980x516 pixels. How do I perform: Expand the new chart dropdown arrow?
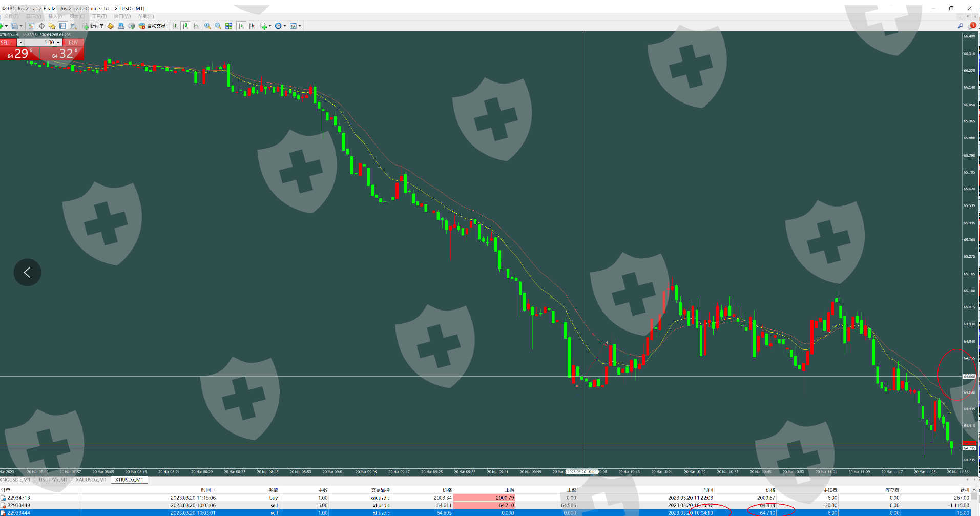pyautogui.click(x=6, y=26)
